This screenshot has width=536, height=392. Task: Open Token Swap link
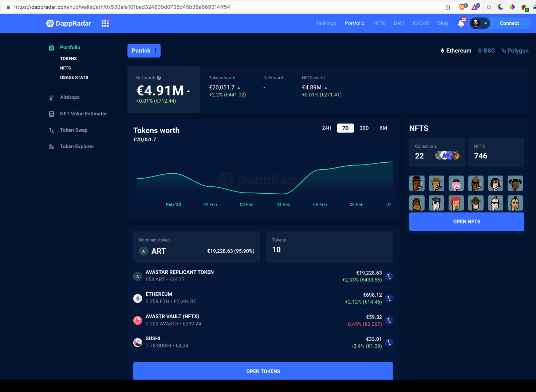(74, 130)
